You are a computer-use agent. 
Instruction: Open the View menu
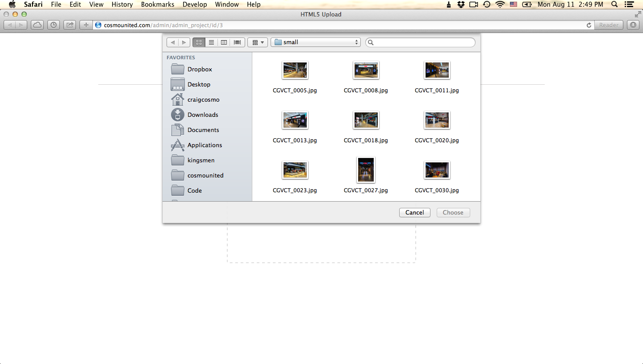96,4
